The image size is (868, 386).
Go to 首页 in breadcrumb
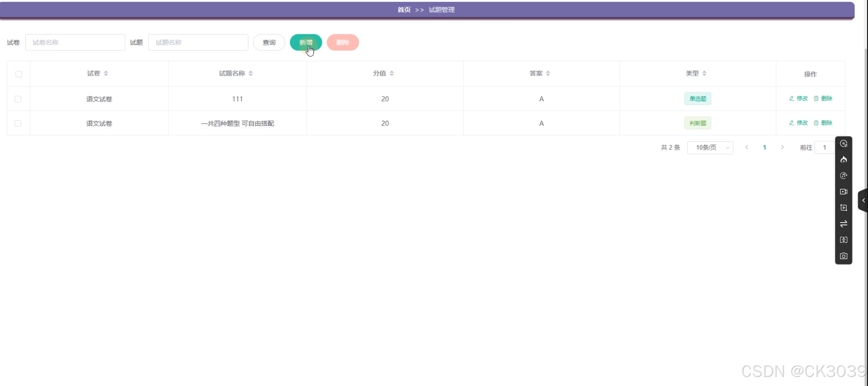pos(404,10)
